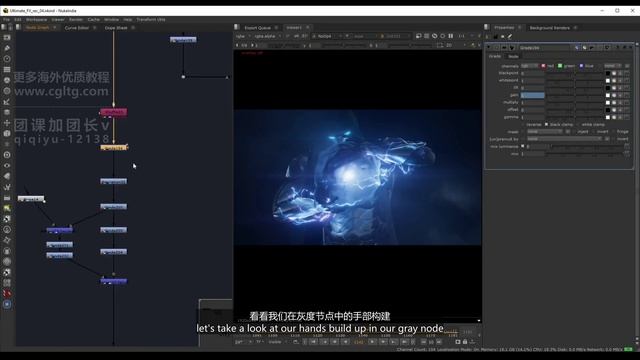This screenshot has height=360, width=640.
Task: Click the blue round icon at the toolbar bottom
Action: pyautogui.click(x=7, y=304)
